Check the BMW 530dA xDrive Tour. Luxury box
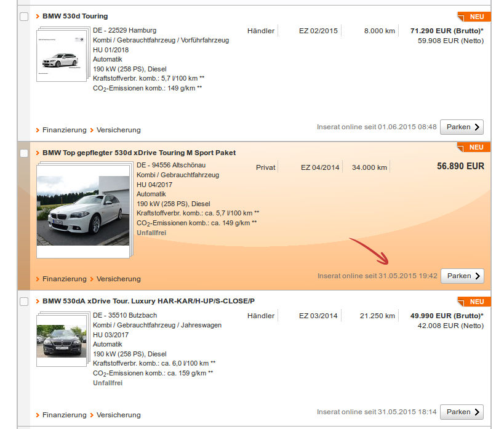Image resolution: width=504 pixels, height=429 pixels. 24,302
